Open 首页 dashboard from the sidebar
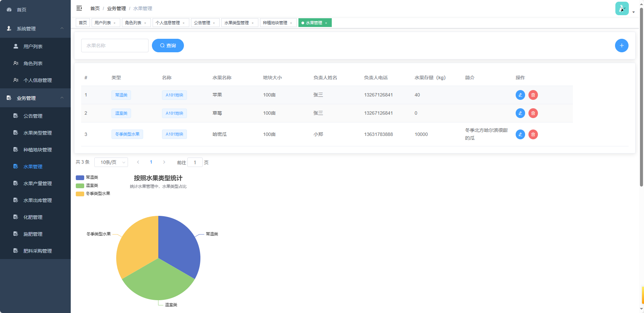 [x=21, y=9]
